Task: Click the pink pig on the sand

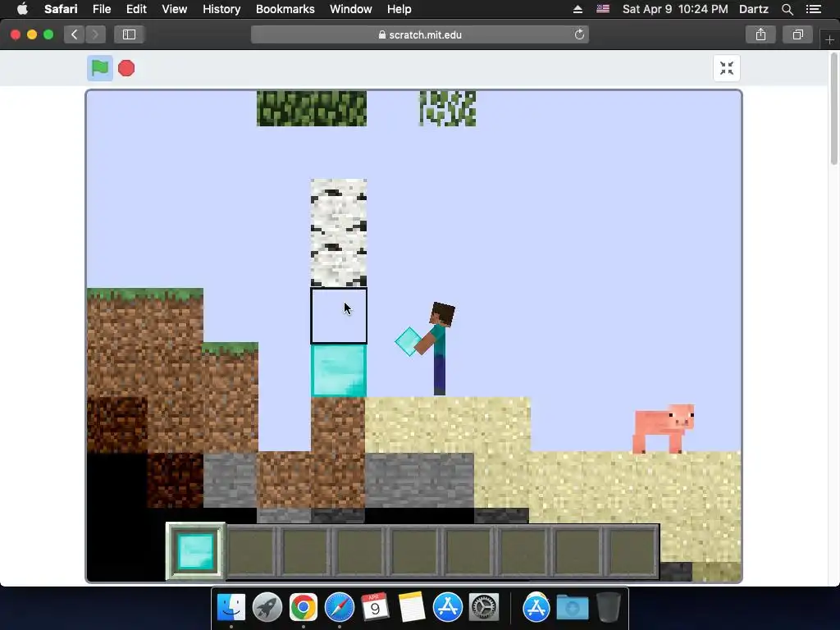Action: click(664, 428)
